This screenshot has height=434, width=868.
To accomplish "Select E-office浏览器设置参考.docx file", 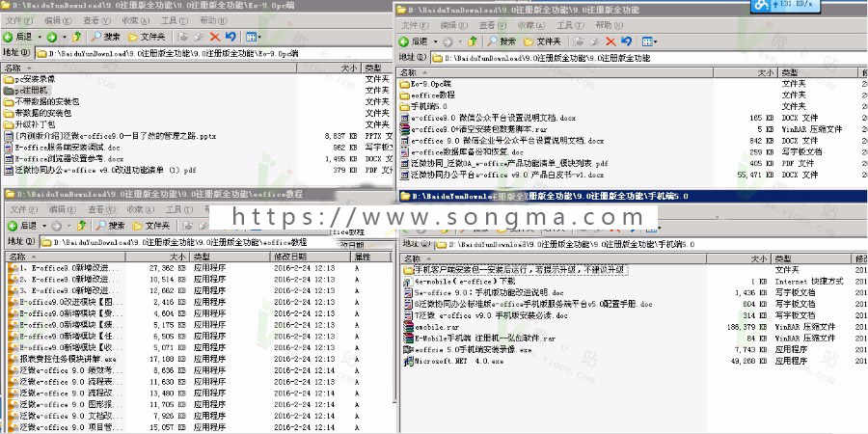I will coord(64,159).
